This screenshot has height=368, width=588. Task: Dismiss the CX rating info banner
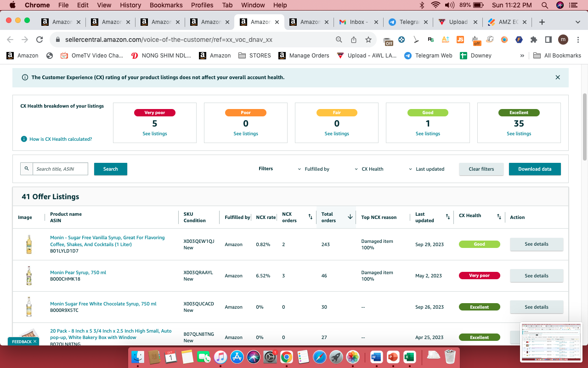coord(558,77)
